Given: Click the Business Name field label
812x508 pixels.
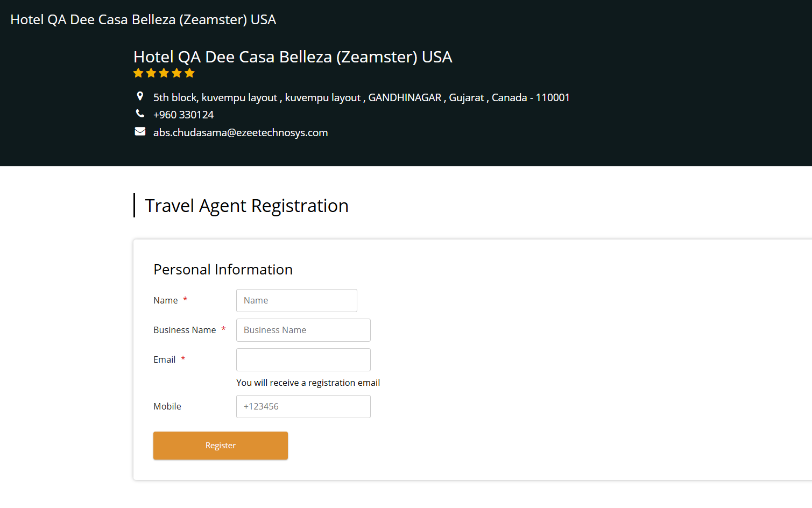Looking at the screenshot, I should click(185, 330).
